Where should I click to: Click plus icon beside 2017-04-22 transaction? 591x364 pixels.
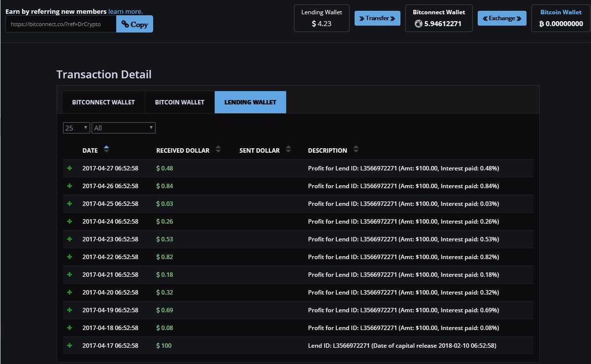coord(69,257)
